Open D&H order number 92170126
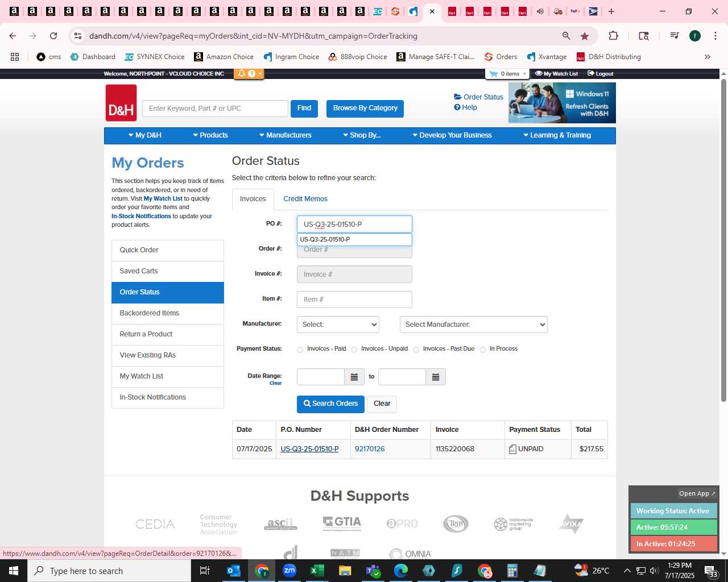 click(370, 449)
